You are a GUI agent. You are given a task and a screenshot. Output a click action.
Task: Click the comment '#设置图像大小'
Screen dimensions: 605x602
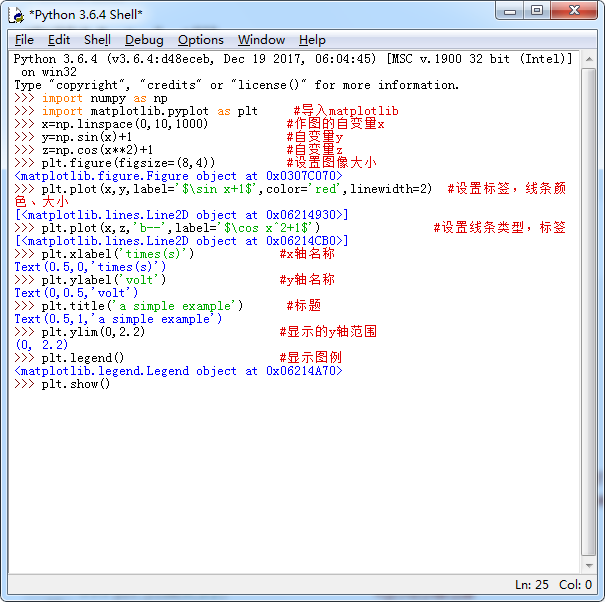click(x=332, y=163)
